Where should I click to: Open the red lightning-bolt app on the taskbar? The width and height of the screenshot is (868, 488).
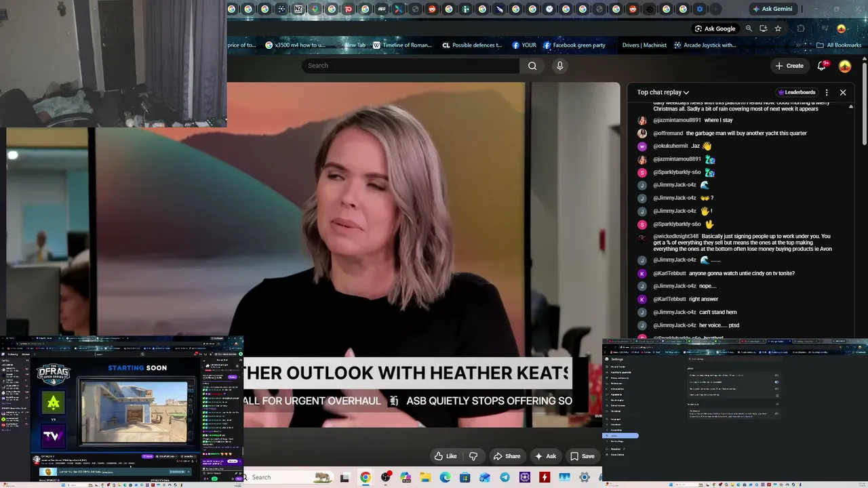[x=545, y=477]
